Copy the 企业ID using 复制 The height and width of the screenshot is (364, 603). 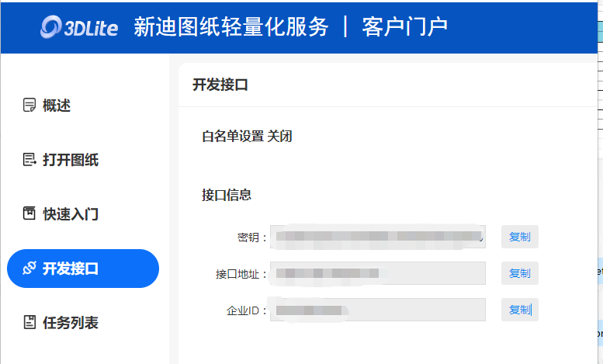coord(519,310)
